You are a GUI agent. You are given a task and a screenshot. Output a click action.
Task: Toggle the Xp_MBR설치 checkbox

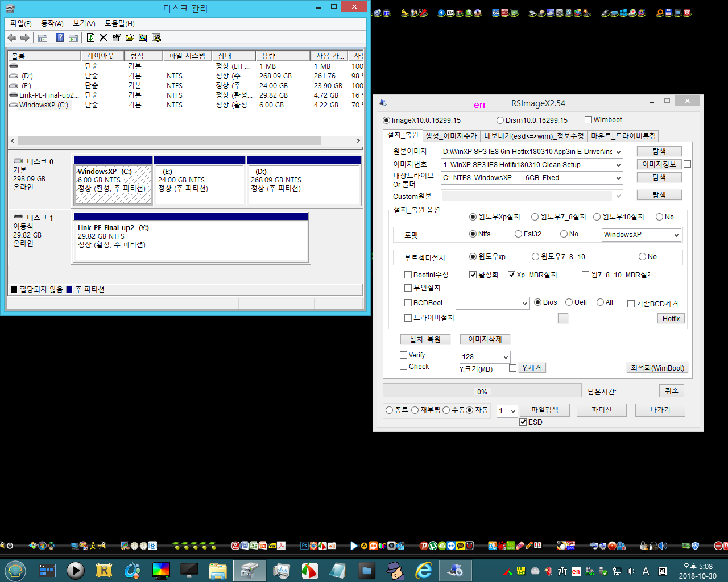511,275
